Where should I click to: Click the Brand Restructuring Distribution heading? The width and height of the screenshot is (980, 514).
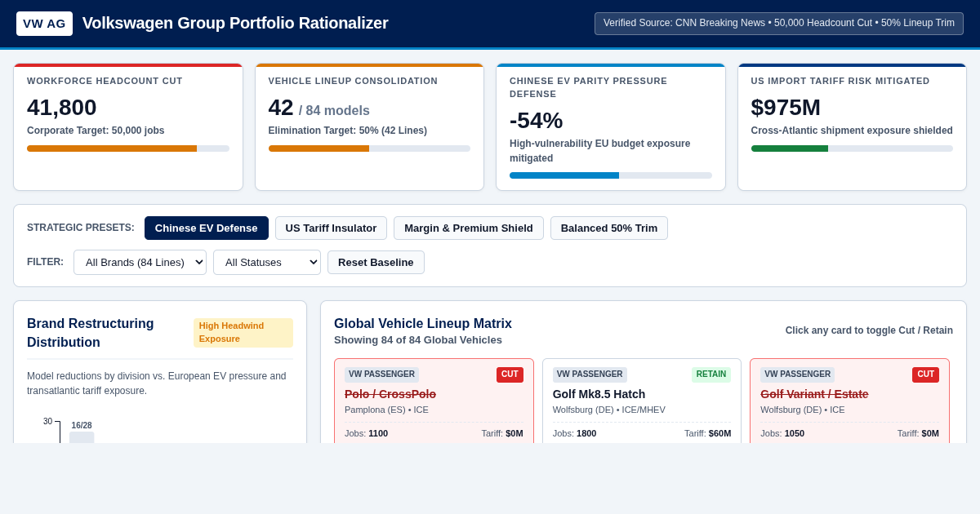point(91,333)
